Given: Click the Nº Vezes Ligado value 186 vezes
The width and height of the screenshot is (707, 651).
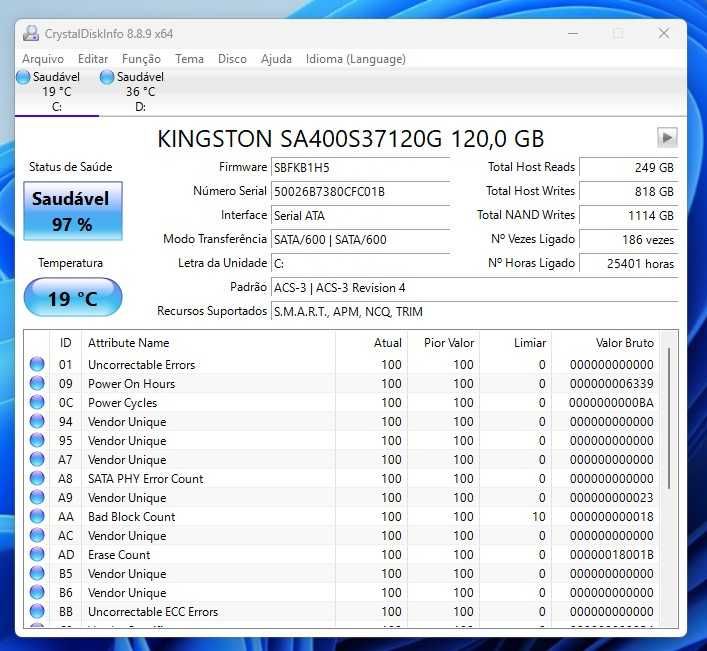Looking at the screenshot, I should (x=629, y=239).
